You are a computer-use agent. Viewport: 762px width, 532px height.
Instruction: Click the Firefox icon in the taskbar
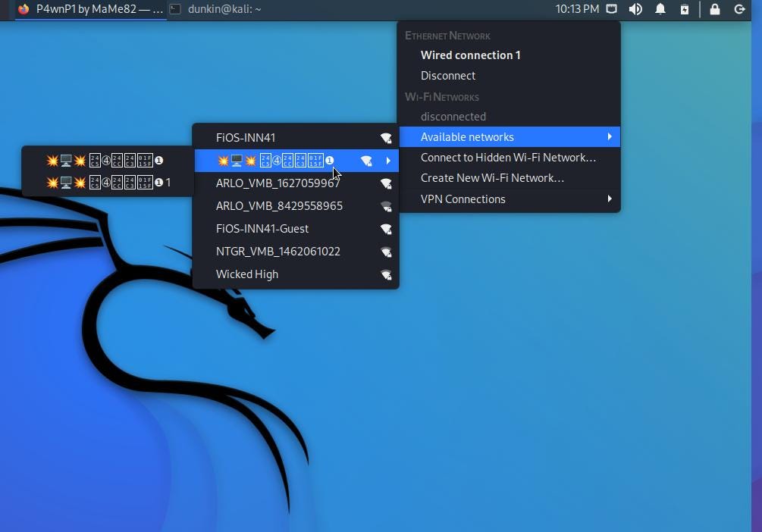tap(24, 9)
